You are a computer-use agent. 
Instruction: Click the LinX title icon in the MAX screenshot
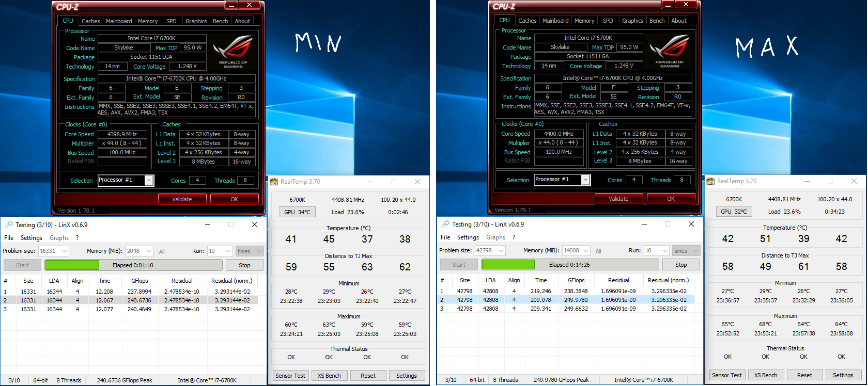pos(445,224)
